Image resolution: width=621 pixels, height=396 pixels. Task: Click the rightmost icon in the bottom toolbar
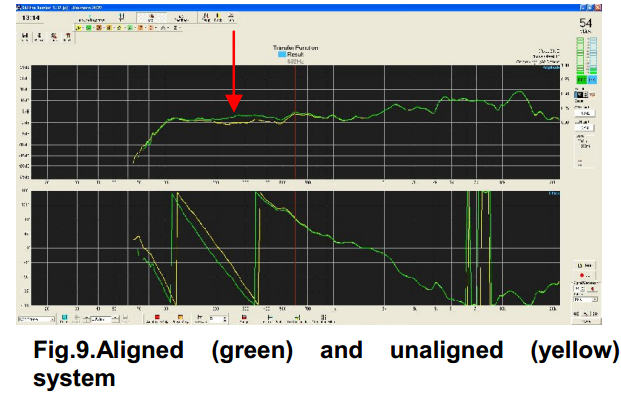click(324, 319)
